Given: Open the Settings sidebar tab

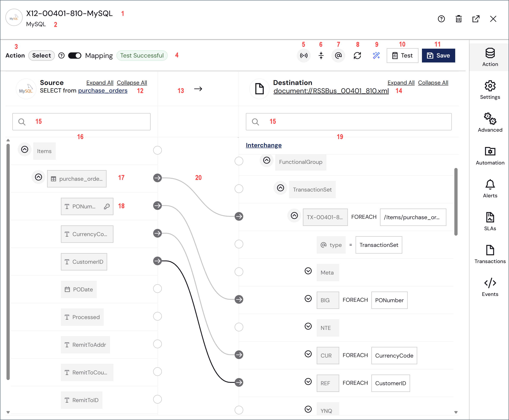Looking at the screenshot, I should pos(490,90).
